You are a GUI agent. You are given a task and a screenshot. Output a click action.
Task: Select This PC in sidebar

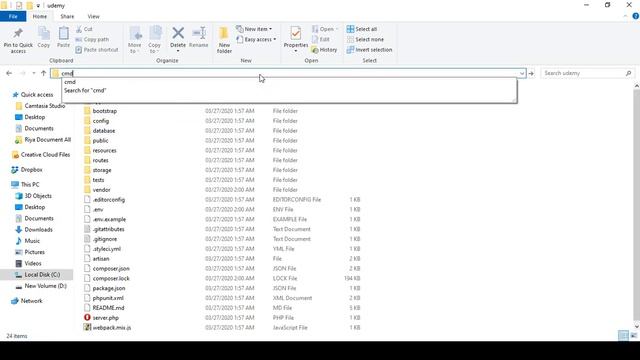(x=26, y=184)
